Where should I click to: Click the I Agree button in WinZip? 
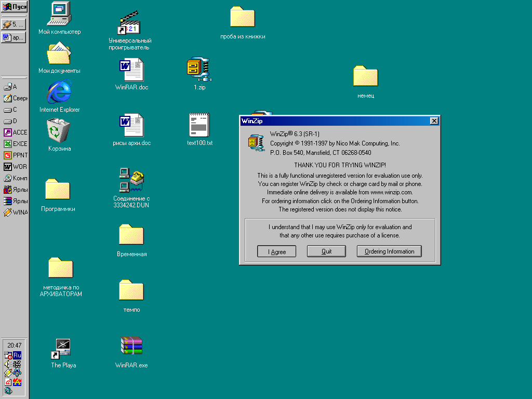click(x=276, y=251)
